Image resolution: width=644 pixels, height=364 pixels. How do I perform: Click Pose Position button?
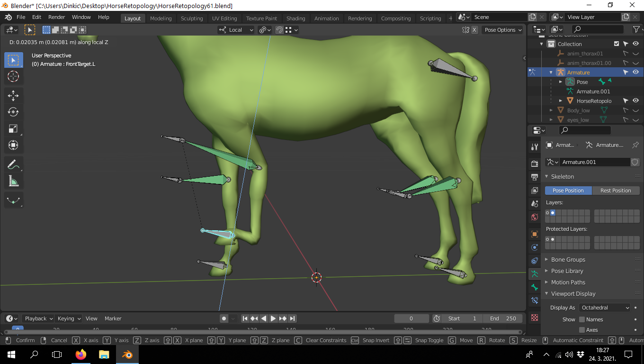pos(568,191)
